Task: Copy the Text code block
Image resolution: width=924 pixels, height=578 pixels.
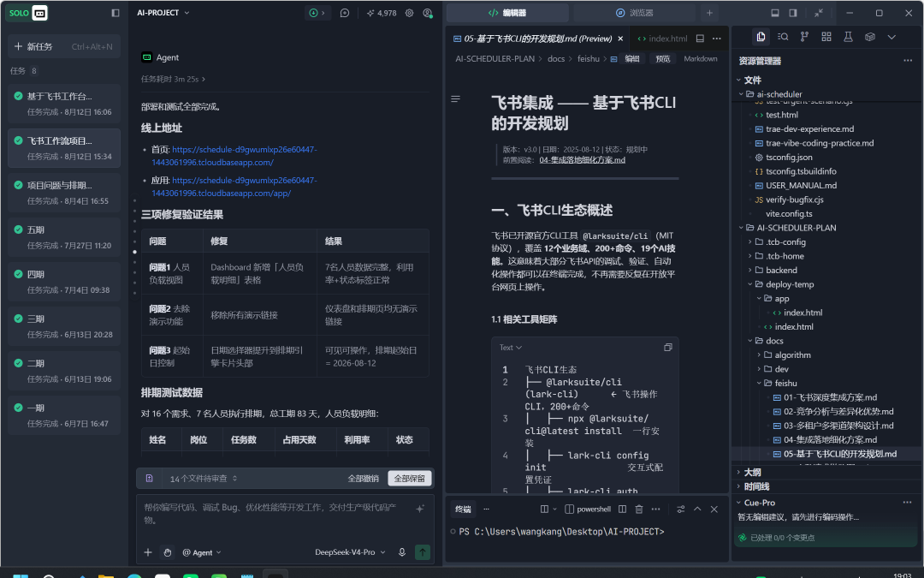Action: (667, 348)
